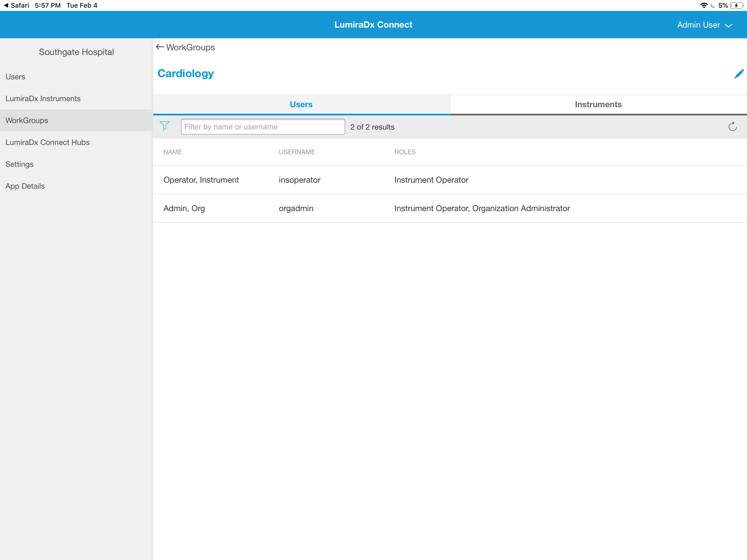The image size is (747, 560).
Task: Click the Southgate Hospital organization name
Action: 76,52
